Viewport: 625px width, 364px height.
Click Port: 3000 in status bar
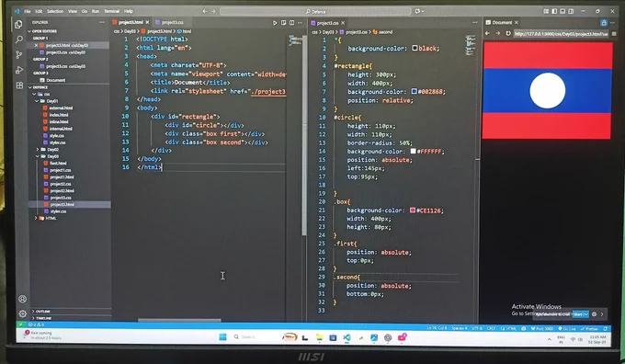tap(542, 329)
